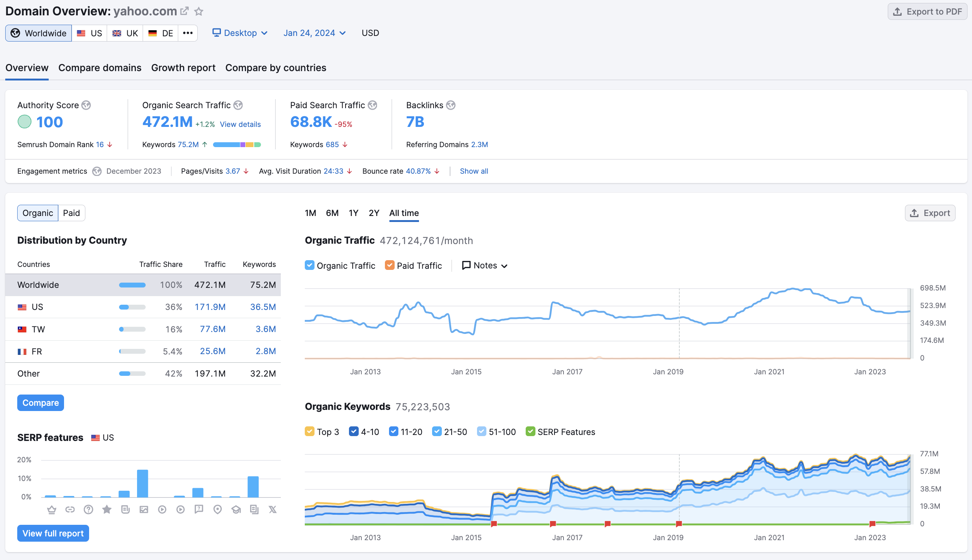Click the external link icon next to yahoo.com

pos(186,10)
